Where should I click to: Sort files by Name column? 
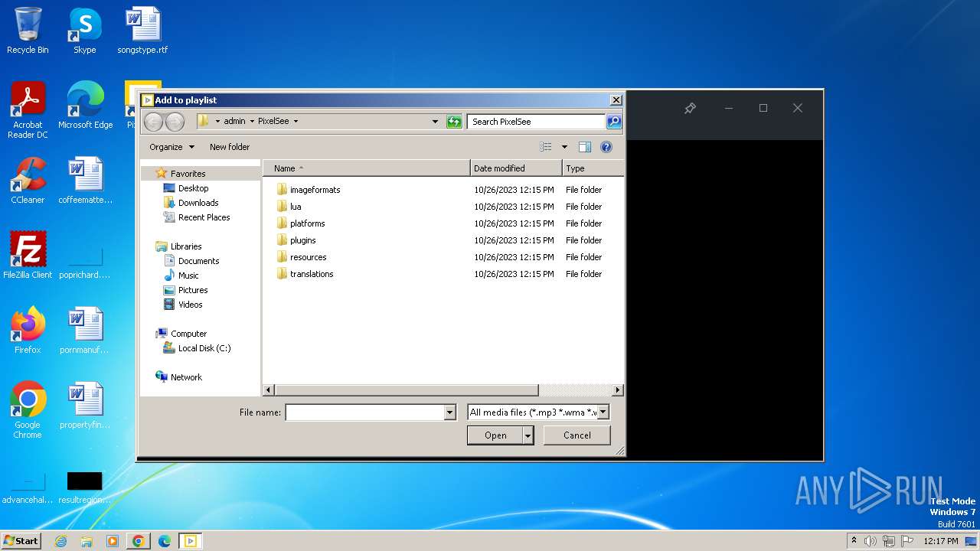pyautogui.click(x=367, y=168)
